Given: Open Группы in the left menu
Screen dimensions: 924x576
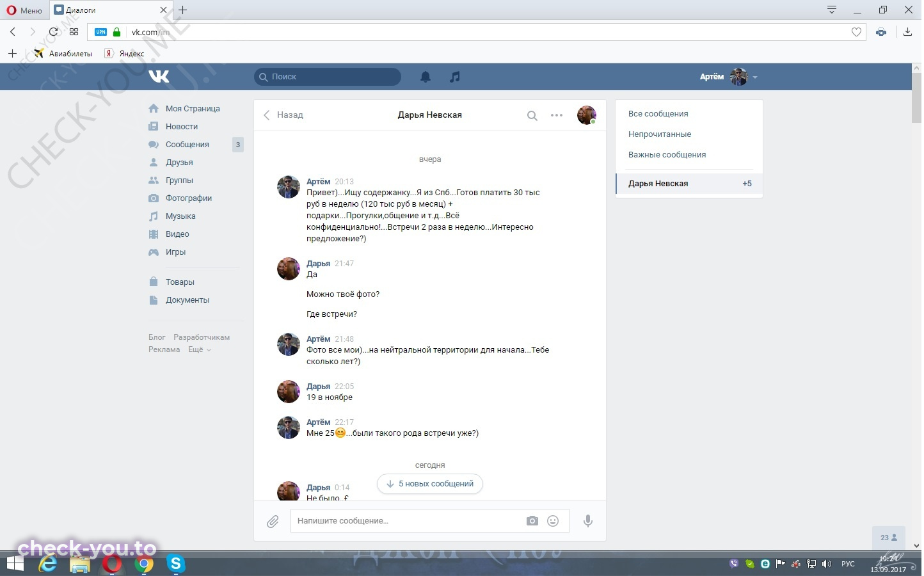Looking at the screenshot, I should pyautogui.click(x=179, y=180).
